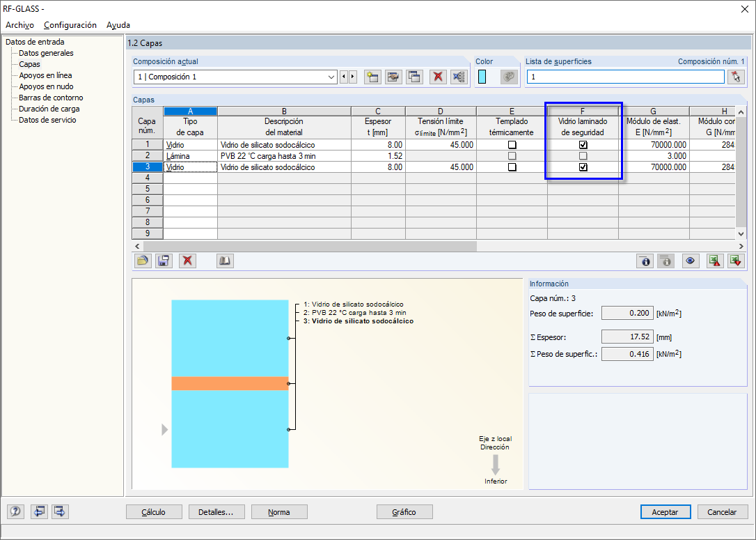Click Σ Espesor value 17.52 field

[x=627, y=337]
